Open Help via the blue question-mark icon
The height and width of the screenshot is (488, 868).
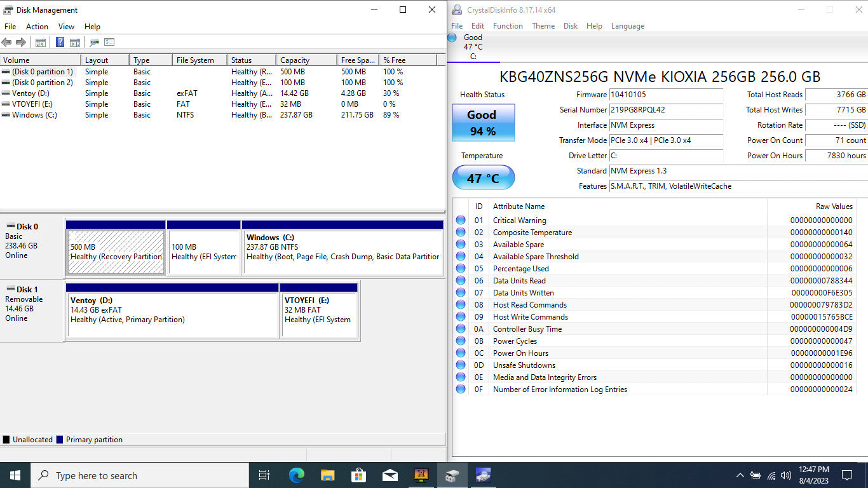tap(60, 43)
